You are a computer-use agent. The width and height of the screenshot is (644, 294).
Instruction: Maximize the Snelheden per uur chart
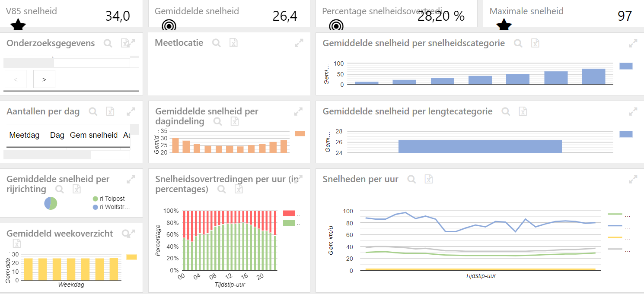[633, 179]
